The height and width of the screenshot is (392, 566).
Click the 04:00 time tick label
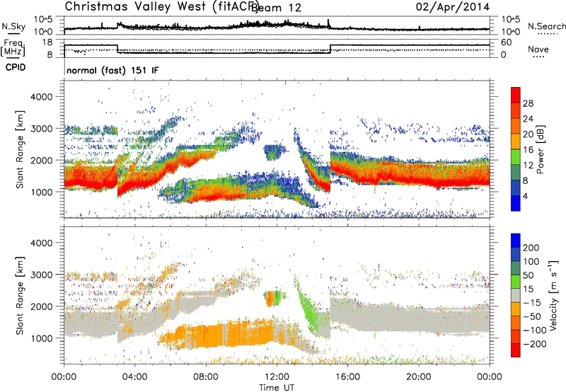click(134, 377)
